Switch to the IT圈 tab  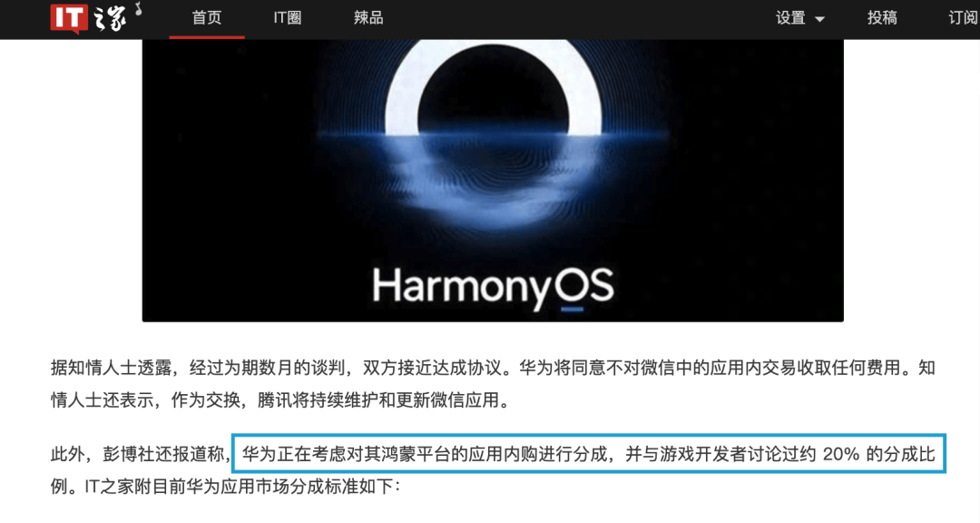pyautogui.click(x=288, y=18)
